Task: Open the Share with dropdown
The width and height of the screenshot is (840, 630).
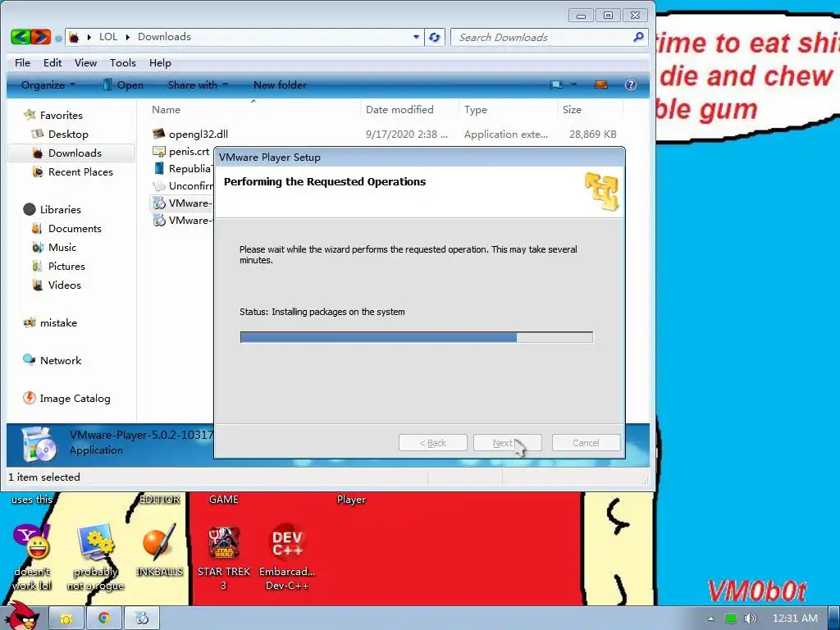Action: [x=198, y=84]
